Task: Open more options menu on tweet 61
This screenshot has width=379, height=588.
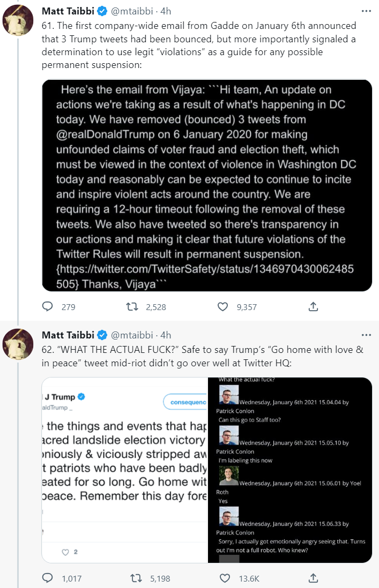Action: (366, 11)
